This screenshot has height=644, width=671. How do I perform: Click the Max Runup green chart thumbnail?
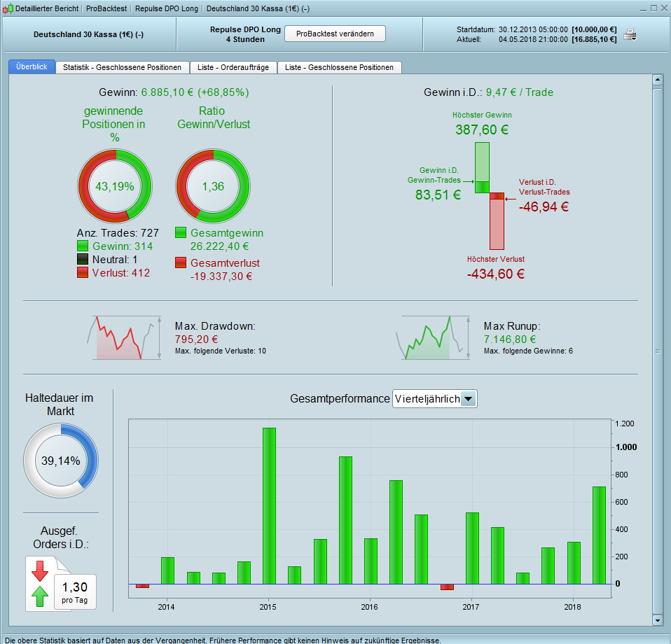click(x=433, y=338)
